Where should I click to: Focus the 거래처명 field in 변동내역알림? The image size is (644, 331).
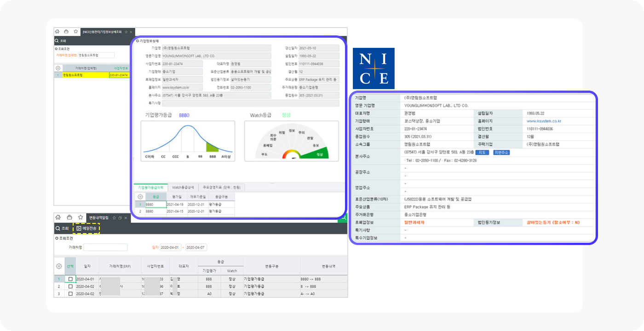pos(105,247)
